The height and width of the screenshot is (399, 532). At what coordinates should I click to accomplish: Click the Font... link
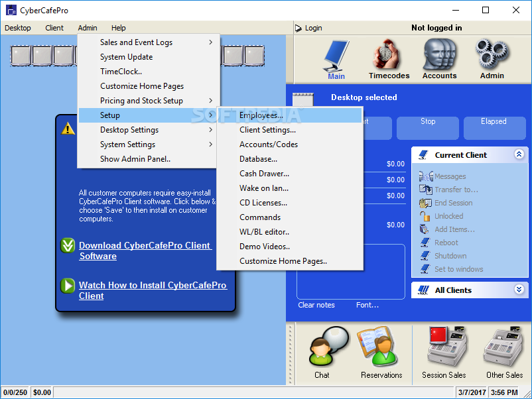367,305
